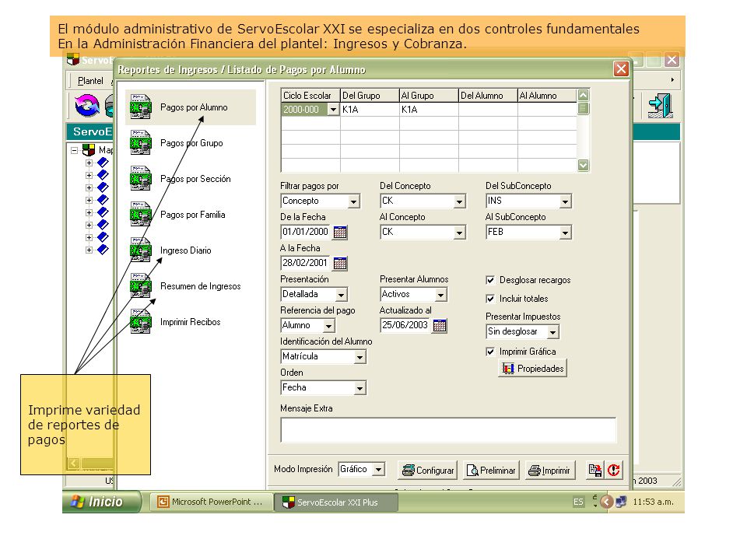747x560 pixels.
Task: Toggle the Incluir totales checkbox
Action: [x=490, y=299]
